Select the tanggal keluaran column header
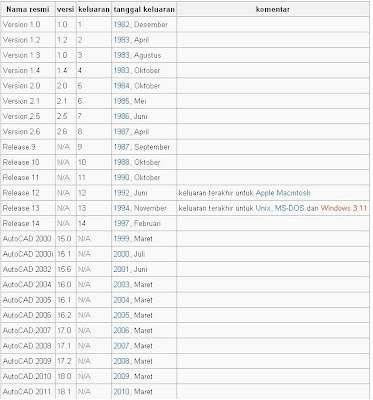The width and height of the screenshot is (373, 400). click(144, 10)
